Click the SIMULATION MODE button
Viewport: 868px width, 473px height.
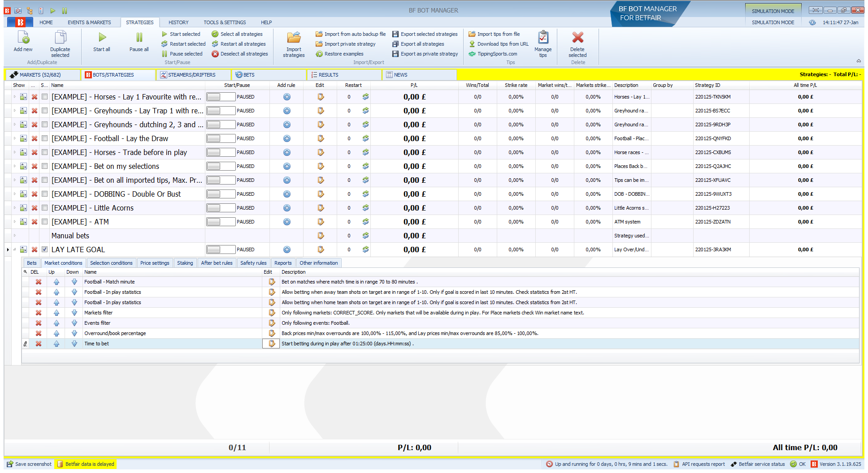coord(773,11)
